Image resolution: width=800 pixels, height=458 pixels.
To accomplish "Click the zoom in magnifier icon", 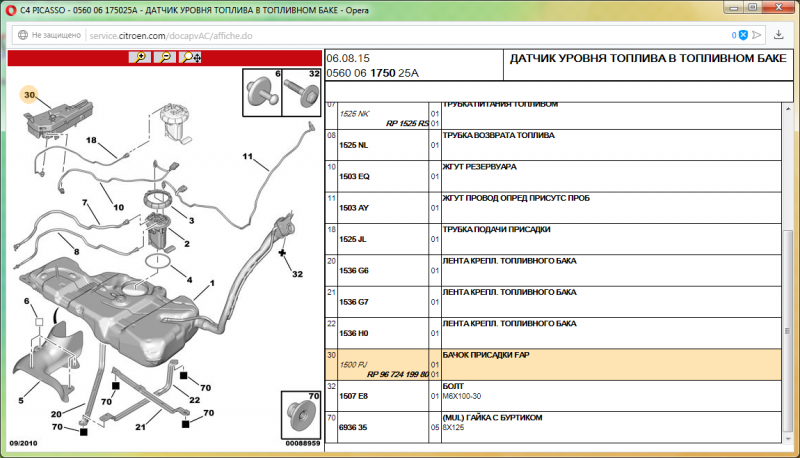I will [139, 57].
